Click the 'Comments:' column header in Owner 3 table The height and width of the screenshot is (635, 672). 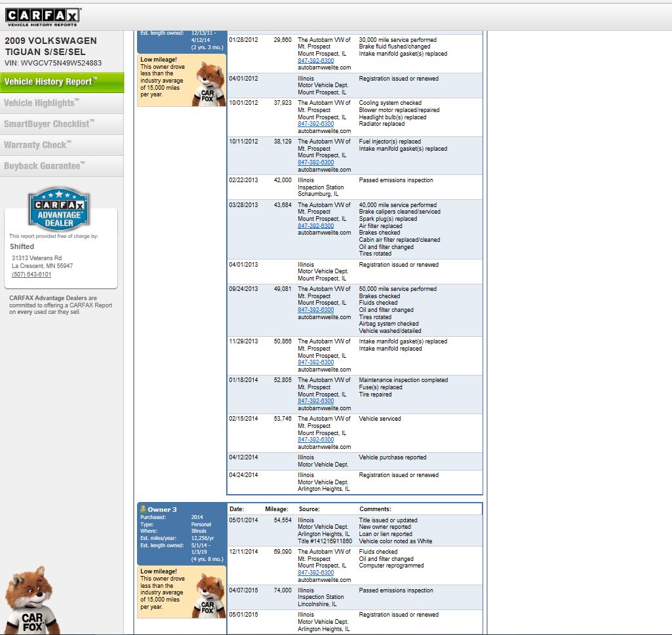point(375,509)
